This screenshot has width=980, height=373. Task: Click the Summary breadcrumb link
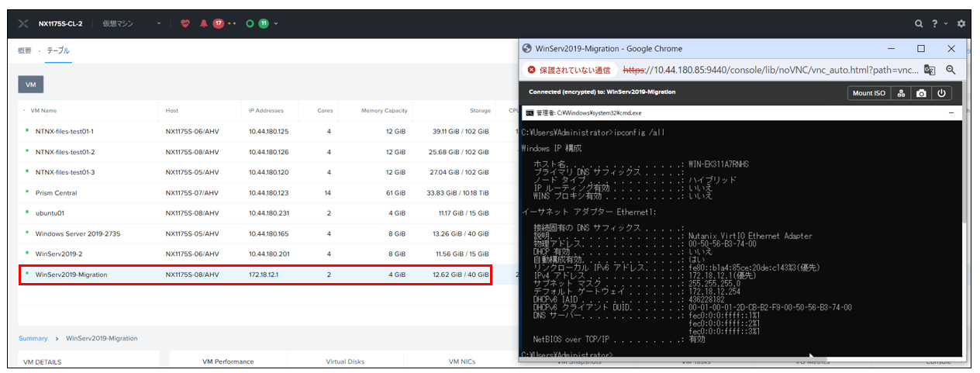33,338
